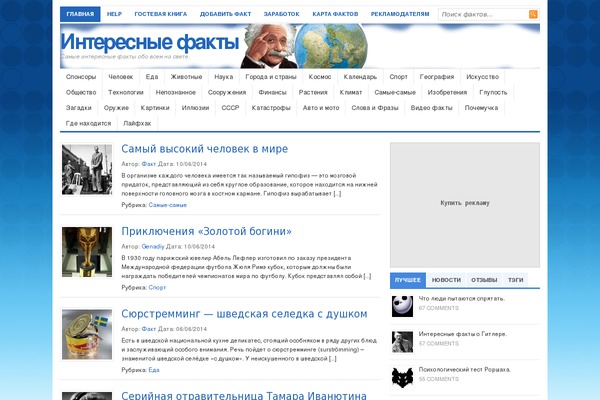Viewport: 600px width, 400px height.
Task: Open the Климат category
Action: 351,92
